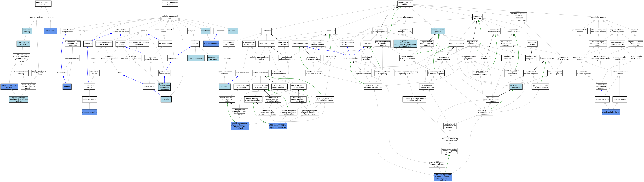Select 'regulation of postsynaptic membrane neurotransmitter receptor levels'
The height and width of the screenshot is (182, 644).
(405, 44)
